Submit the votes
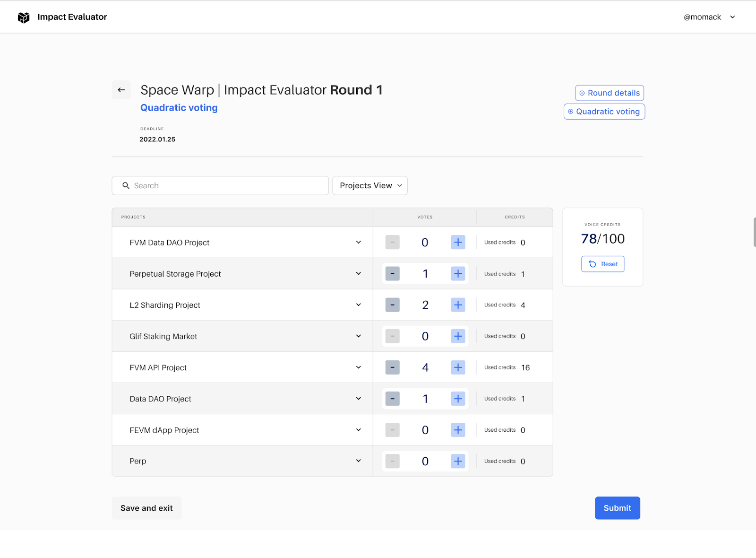Image resolution: width=756 pixels, height=558 pixels. (x=617, y=508)
